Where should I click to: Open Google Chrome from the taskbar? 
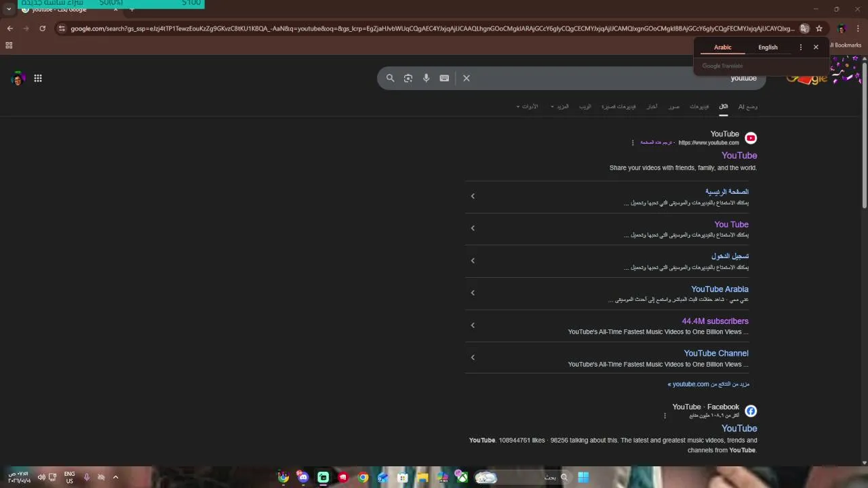(x=363, y=477)
